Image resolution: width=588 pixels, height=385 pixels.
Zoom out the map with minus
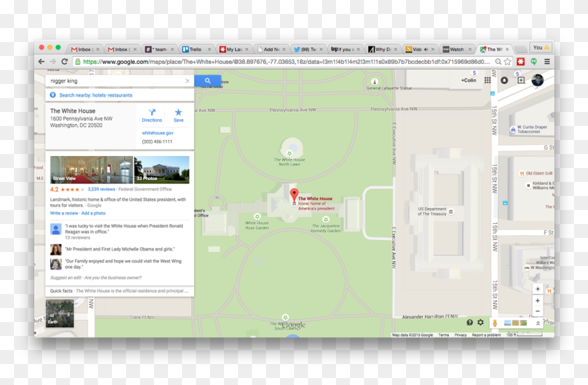tap(538, 311)
